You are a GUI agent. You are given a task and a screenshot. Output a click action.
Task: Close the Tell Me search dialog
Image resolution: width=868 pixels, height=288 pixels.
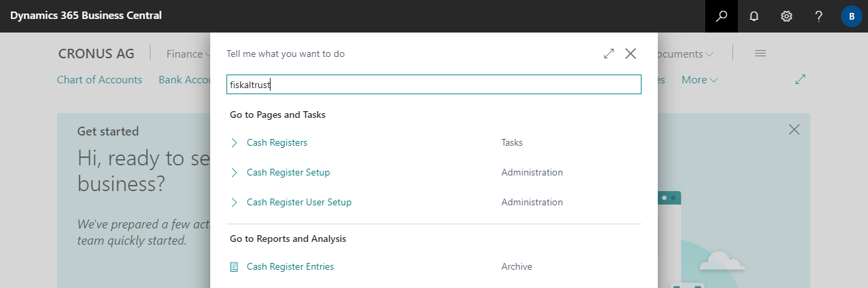click(x=631, y=54)
